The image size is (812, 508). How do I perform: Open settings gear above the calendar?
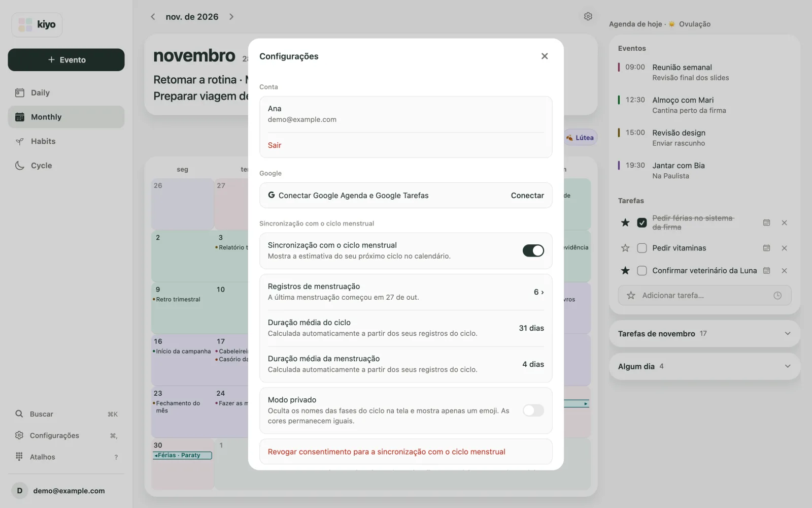(x=588, y=16)
